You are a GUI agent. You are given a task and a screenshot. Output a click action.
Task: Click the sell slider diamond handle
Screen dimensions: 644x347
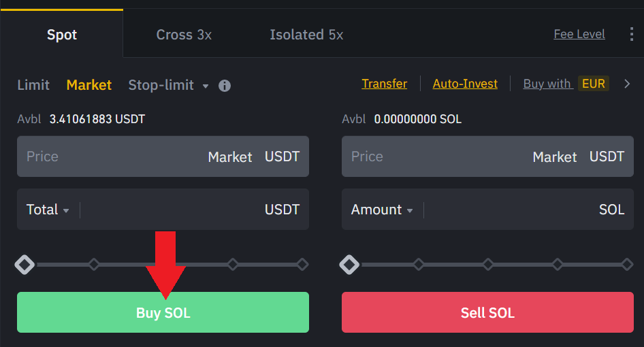coord(350,264)
